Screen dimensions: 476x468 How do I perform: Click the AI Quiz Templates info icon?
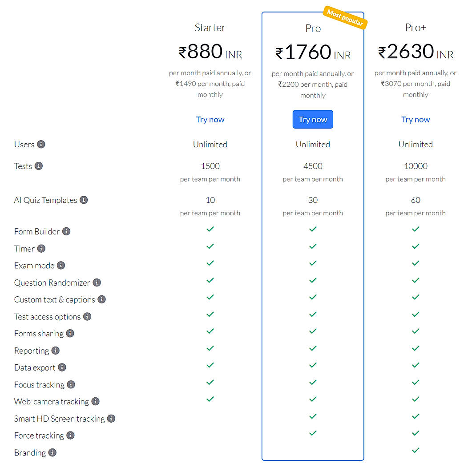(x=84, y=200)
